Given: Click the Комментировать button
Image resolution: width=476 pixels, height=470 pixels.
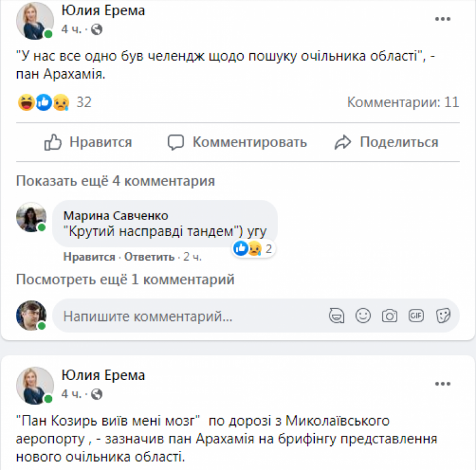Looking at the screenshot, I should [237, 142].
